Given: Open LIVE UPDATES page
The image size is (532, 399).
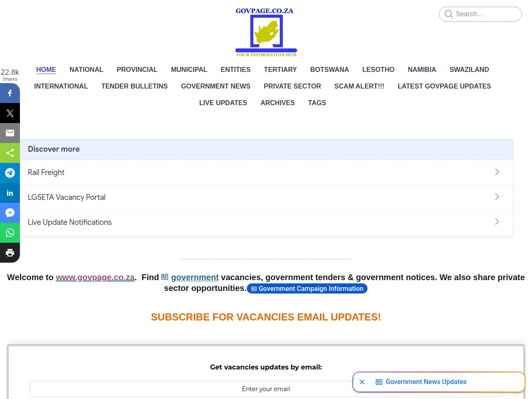Looking at the screenshot, I should [223, 103].
